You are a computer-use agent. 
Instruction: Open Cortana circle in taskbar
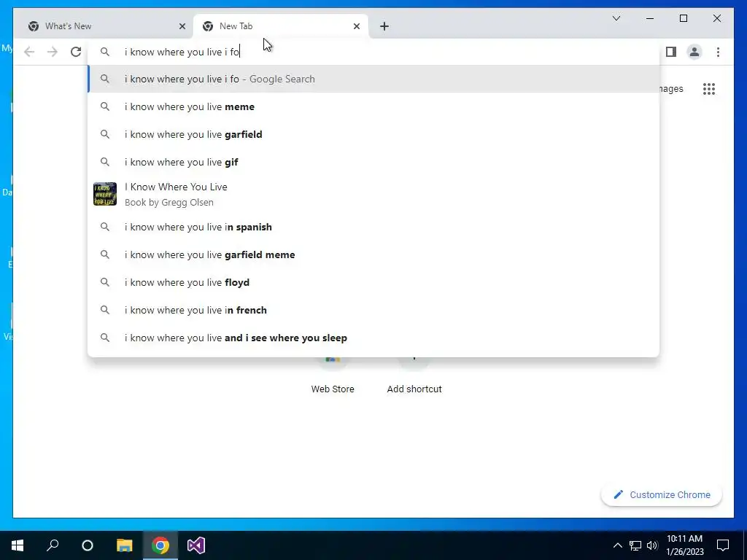coord(88,545)
